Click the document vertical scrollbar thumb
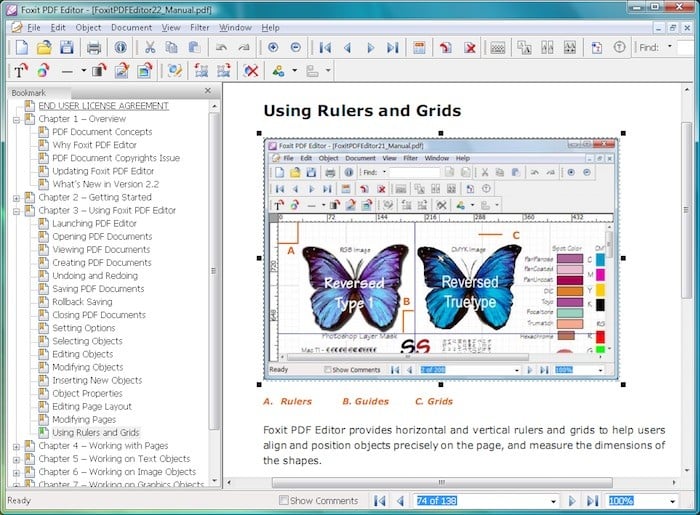 point(686,210)
